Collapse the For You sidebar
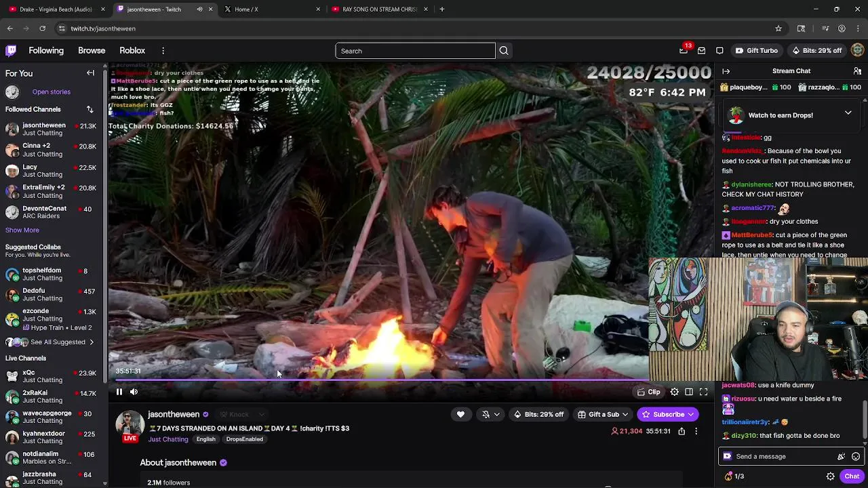The height and width of the screenshot is (488, 868). (x=90, y=73)
